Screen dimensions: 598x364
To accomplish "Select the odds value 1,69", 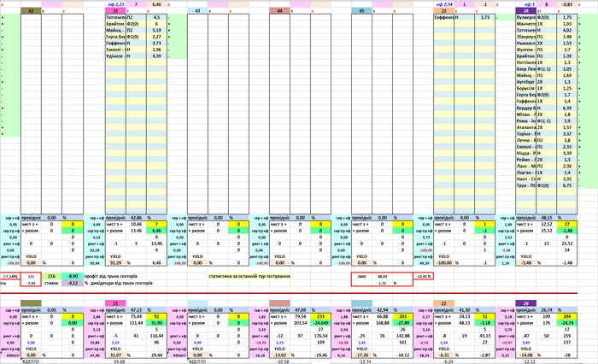I will coord(567,75).
